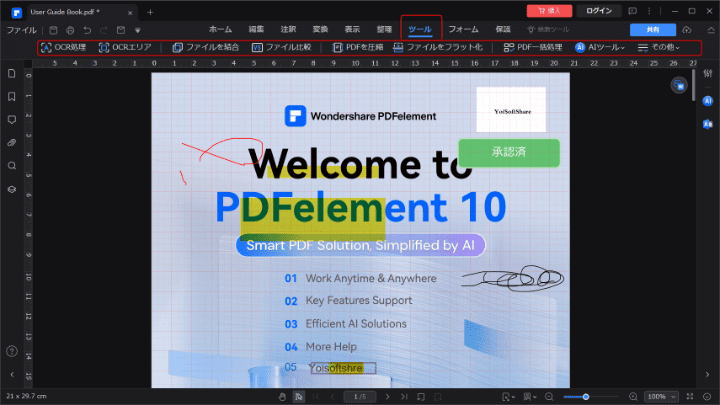Expand the その他 dropdown
The image size is (720, 405).
coord(658,47)
